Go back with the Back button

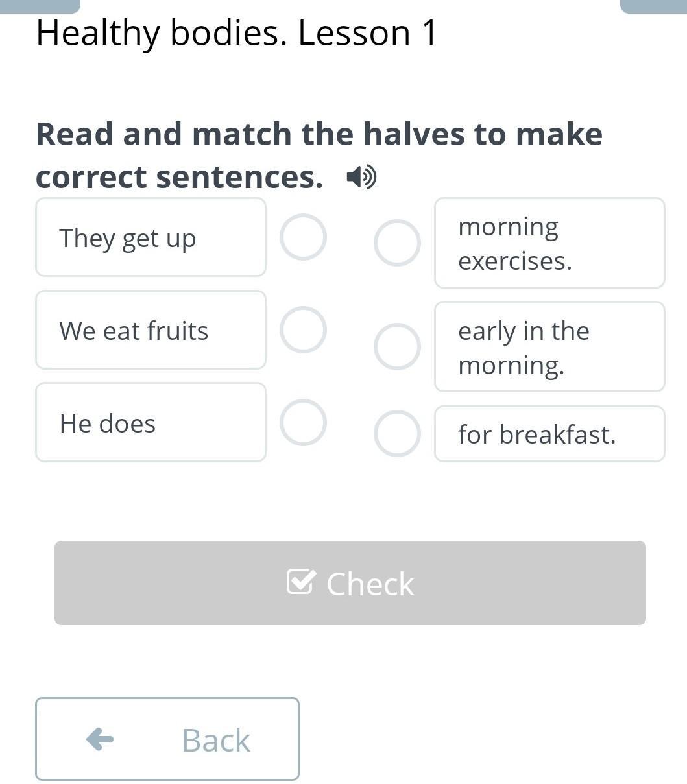click(167, 739)
